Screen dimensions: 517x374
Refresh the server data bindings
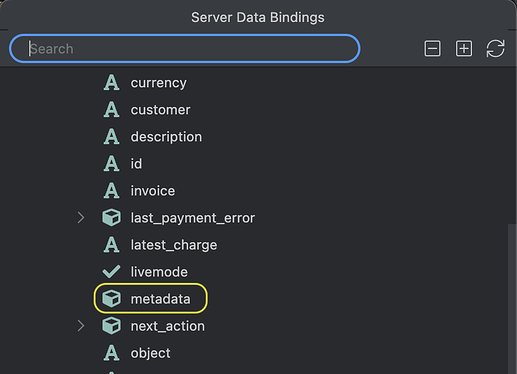495,49
